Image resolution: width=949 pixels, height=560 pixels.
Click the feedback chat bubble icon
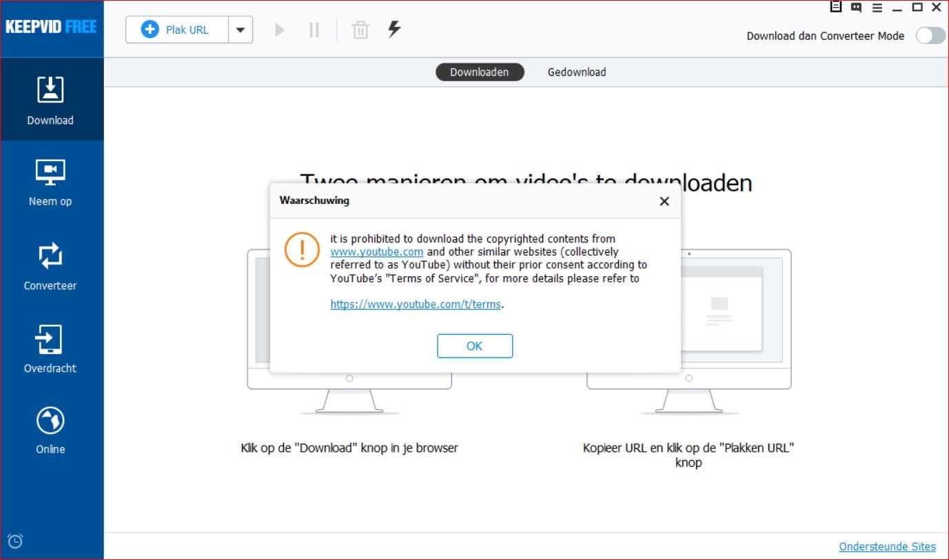coord(856,7)
